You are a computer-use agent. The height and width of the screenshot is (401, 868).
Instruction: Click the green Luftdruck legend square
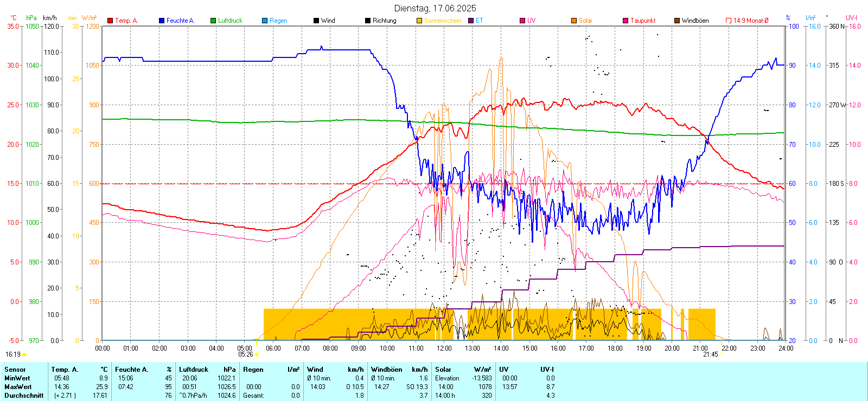click(213, 21)
